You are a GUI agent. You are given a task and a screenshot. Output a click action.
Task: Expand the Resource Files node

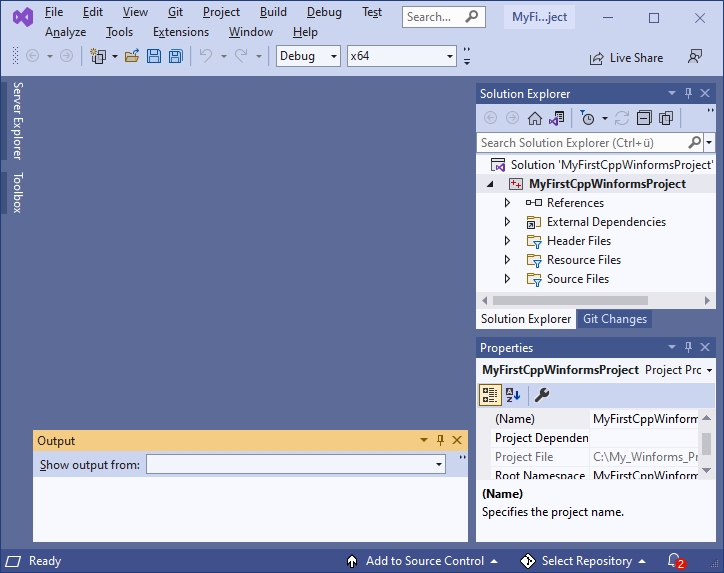(x=507, y=259)
